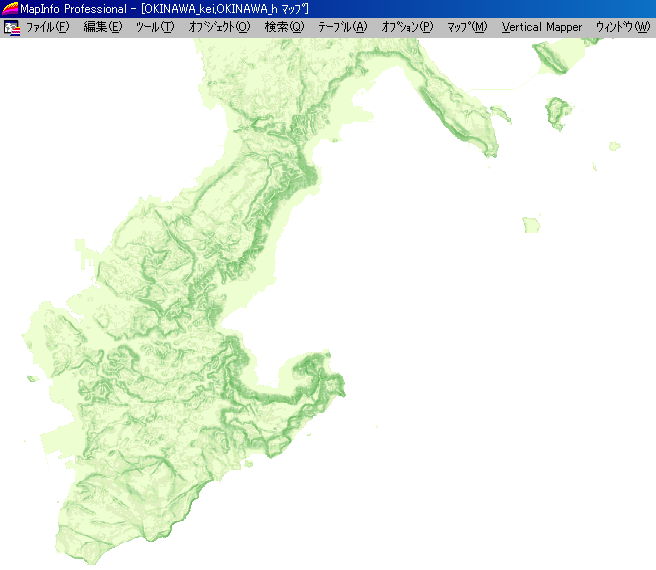Click the map document icon beside ファイル
656x570 pixels.
[x=12, y=27]
